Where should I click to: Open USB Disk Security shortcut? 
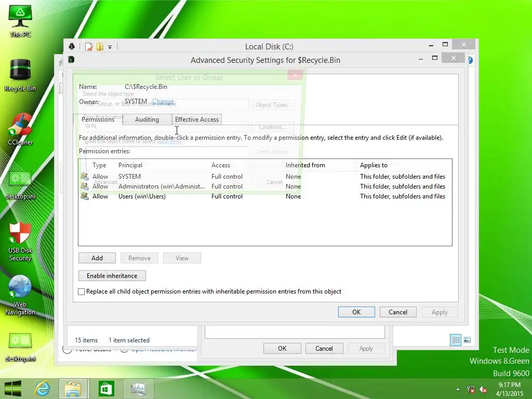point(20,242)
